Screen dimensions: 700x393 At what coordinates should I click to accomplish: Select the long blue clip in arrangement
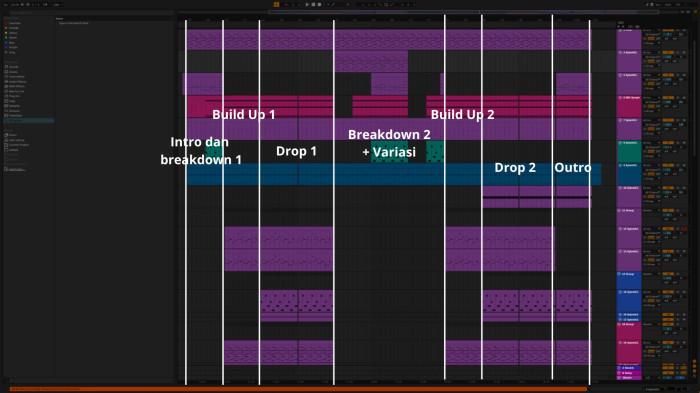point(394,174)
